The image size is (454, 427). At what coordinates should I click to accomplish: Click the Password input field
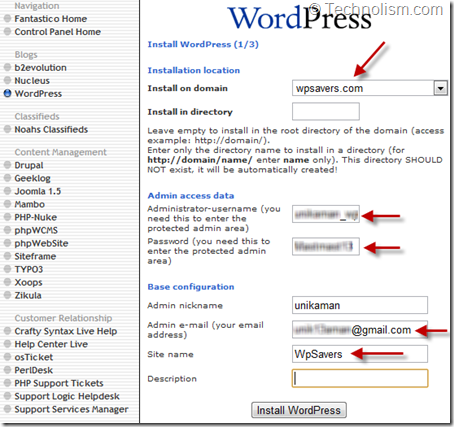click(x=326, y=246)
